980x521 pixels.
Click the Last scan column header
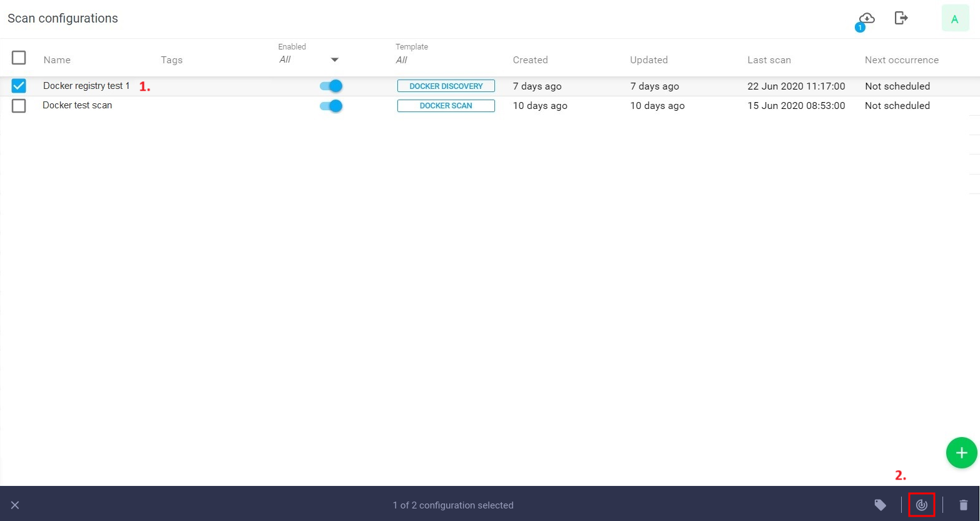(x=769, y=59)
